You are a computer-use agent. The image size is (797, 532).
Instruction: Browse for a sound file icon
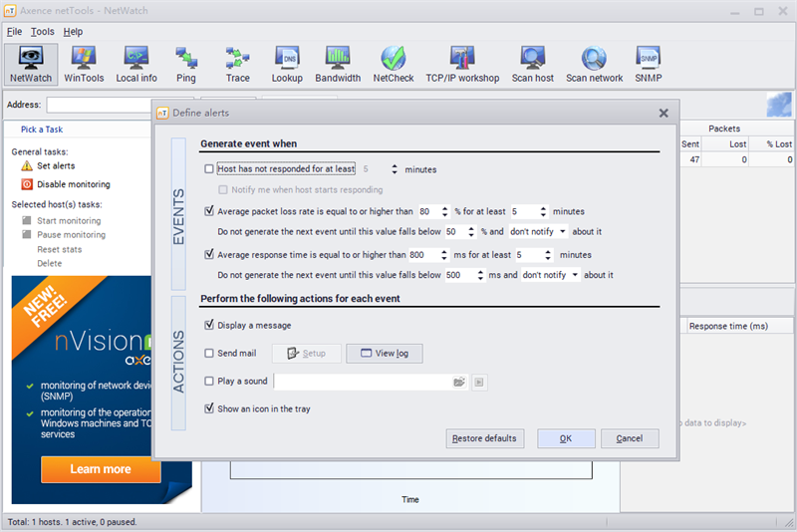click(459, 383)
